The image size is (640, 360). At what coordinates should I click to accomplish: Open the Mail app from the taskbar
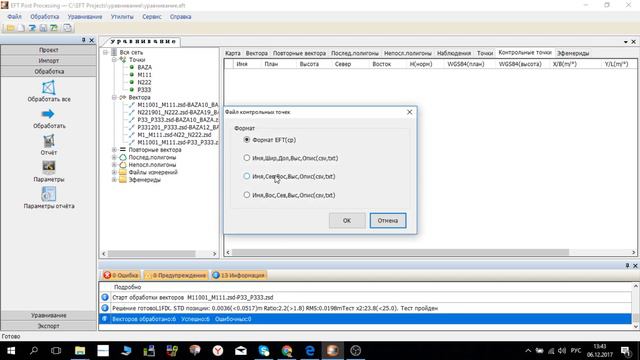point(241,351)
